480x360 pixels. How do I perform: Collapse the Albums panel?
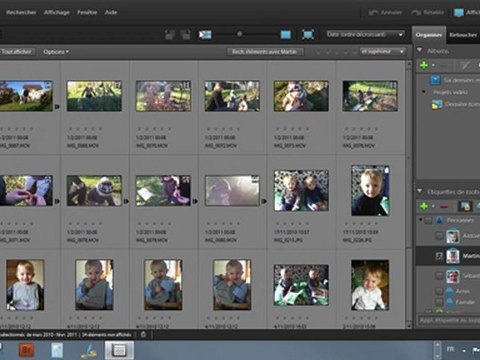420,50
